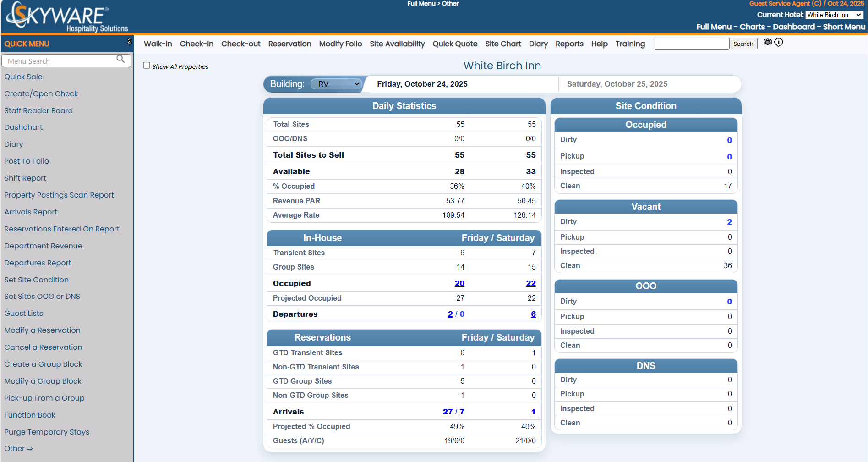
Task: Toggle the Quick Menu pushpin icon
Action: 129,42
